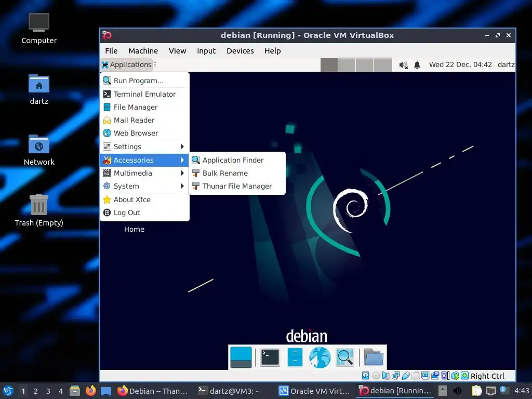Screen dimensions: 532x399
Task: Open the file cabinet launcher in host taskbar
Action: (75, 391)
